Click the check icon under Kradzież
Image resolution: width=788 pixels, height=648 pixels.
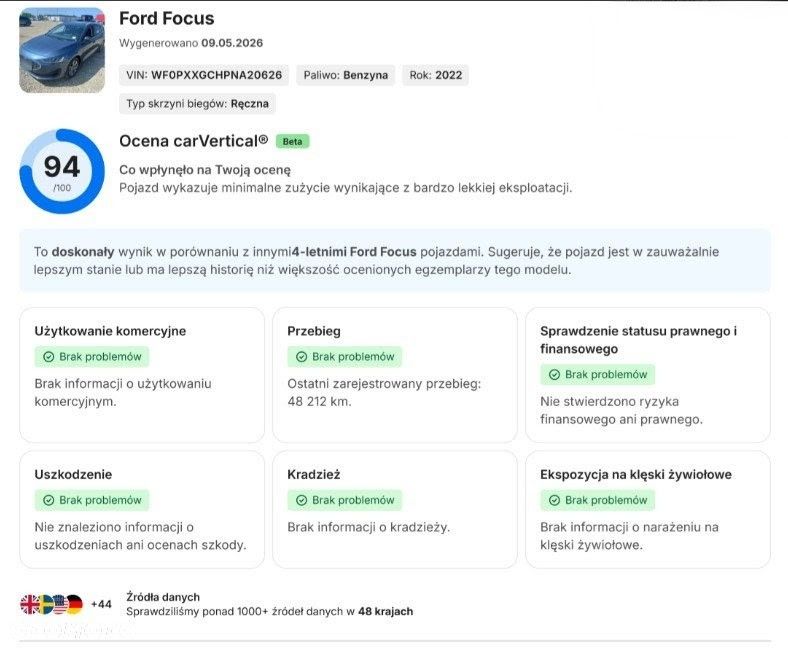[x=302, y=500]
